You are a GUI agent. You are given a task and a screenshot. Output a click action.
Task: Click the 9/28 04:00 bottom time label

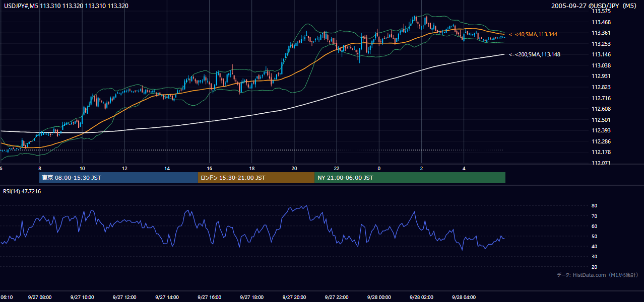pyautogui.click(x=464, y=297)
